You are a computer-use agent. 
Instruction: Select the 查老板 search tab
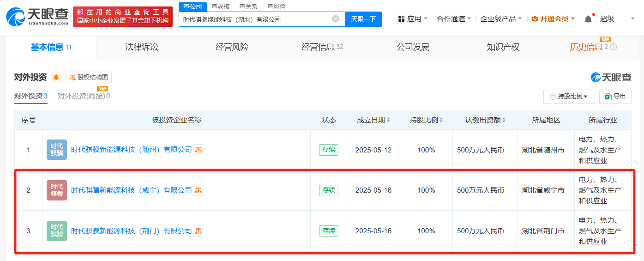(x=221, y=6)
